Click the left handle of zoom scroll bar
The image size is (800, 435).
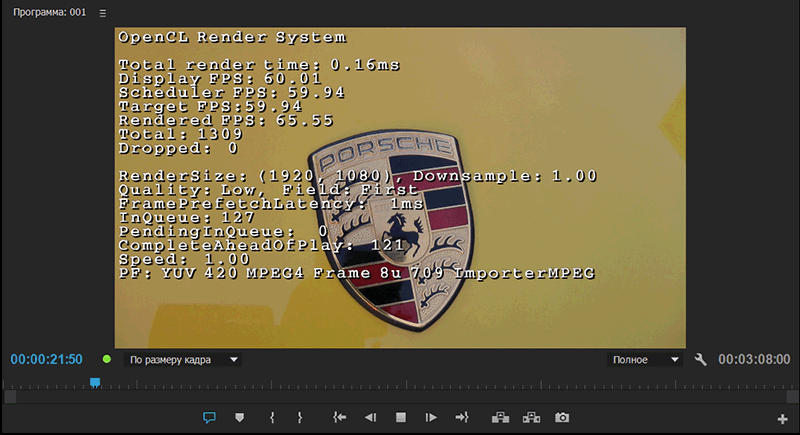click(x=10, y=396)
